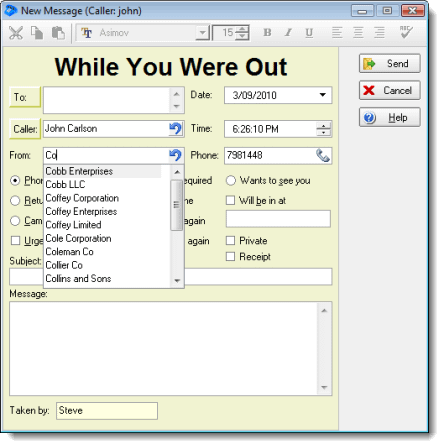Select the Phoned radio button
This screenshot has width=444, height=448.
[x=15, y=181]
